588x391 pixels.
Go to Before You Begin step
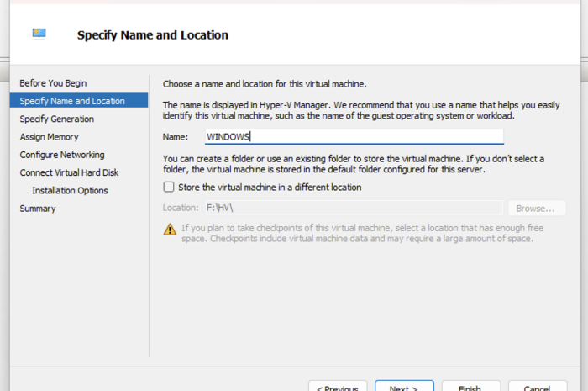pos(53,83)
